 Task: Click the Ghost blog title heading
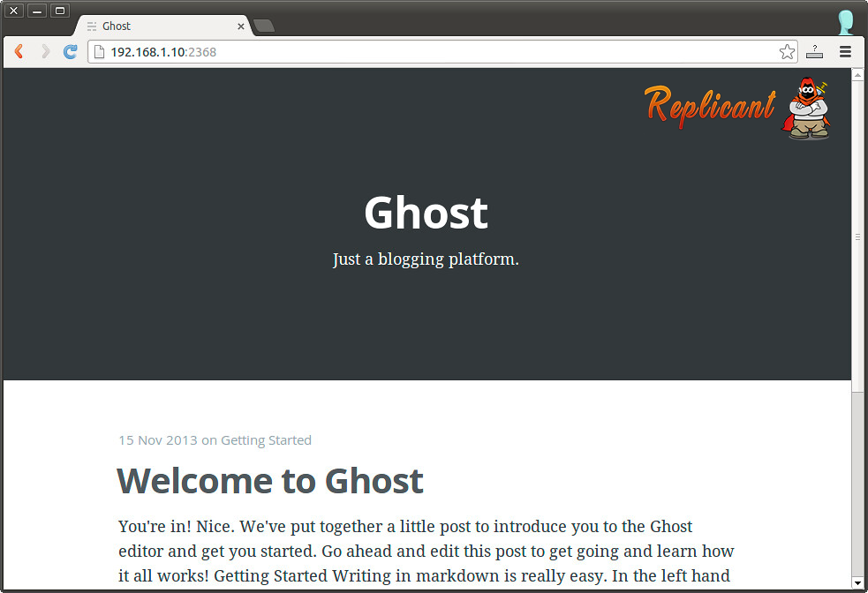coord(426,213)
